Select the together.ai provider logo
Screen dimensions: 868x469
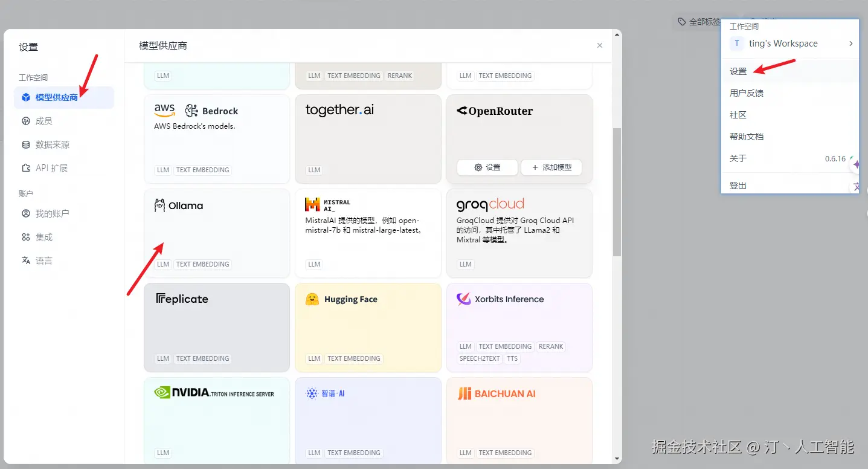[339, 110]
